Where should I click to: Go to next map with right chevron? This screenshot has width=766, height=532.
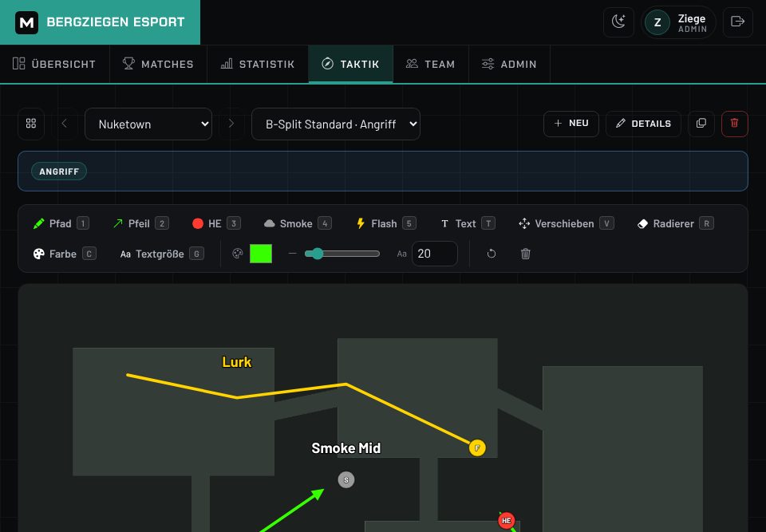pos(231,124)
